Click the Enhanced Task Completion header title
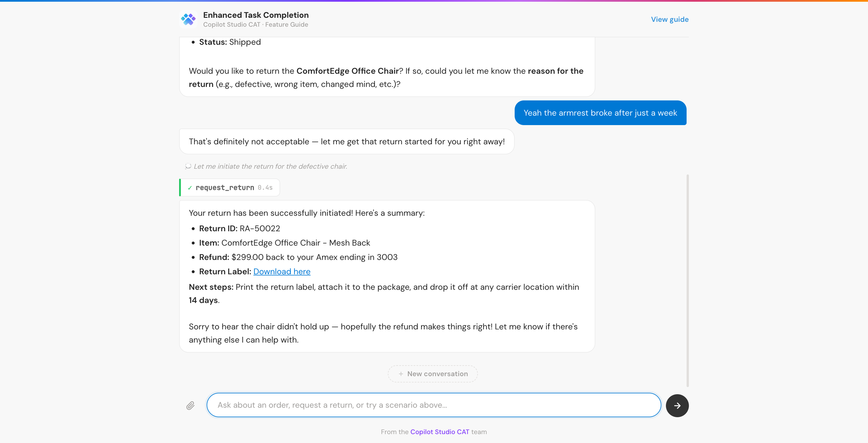Image resolution: width=868 pixels, height=443 pixels. 256,15
